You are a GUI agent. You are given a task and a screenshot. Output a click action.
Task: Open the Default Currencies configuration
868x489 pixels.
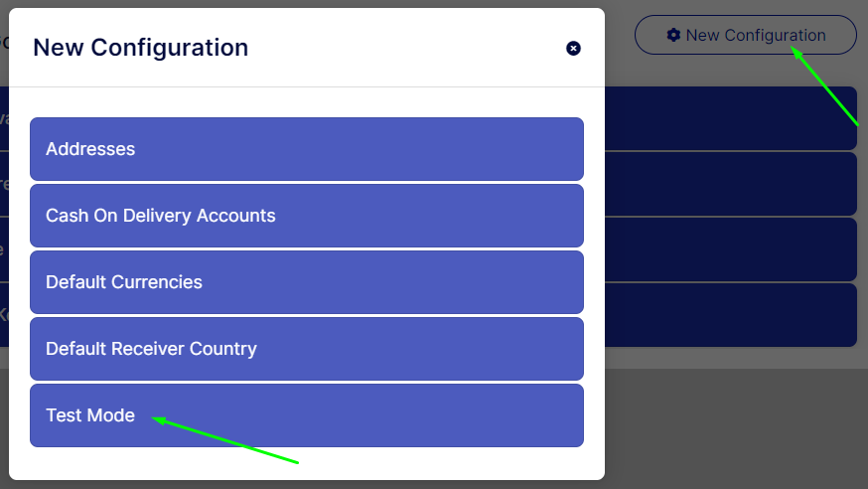tap(307, 282)
